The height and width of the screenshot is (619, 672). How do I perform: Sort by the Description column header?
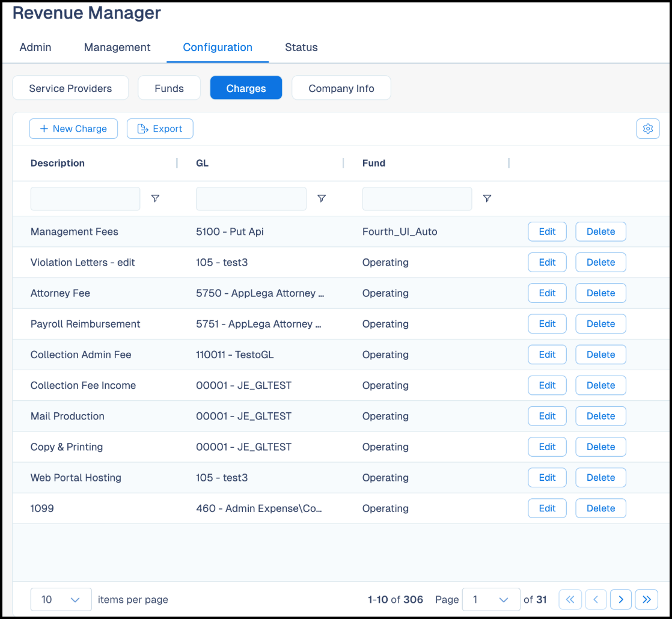(58, 163)
